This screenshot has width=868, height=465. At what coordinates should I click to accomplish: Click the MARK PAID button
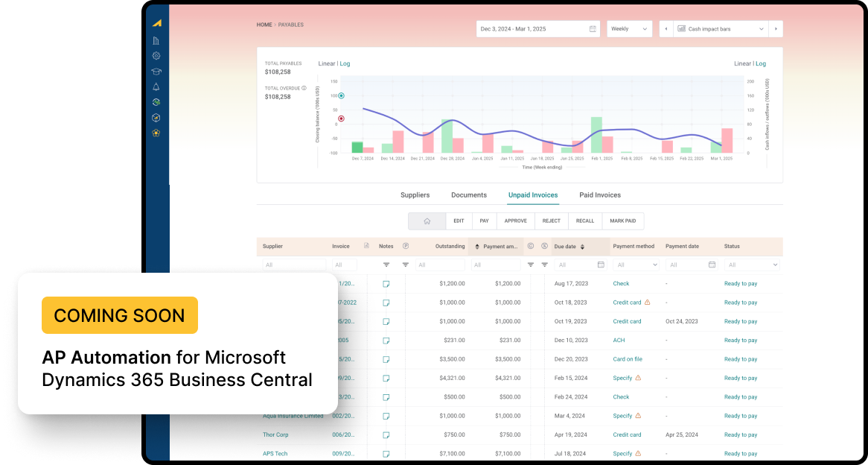coord(623,221)
